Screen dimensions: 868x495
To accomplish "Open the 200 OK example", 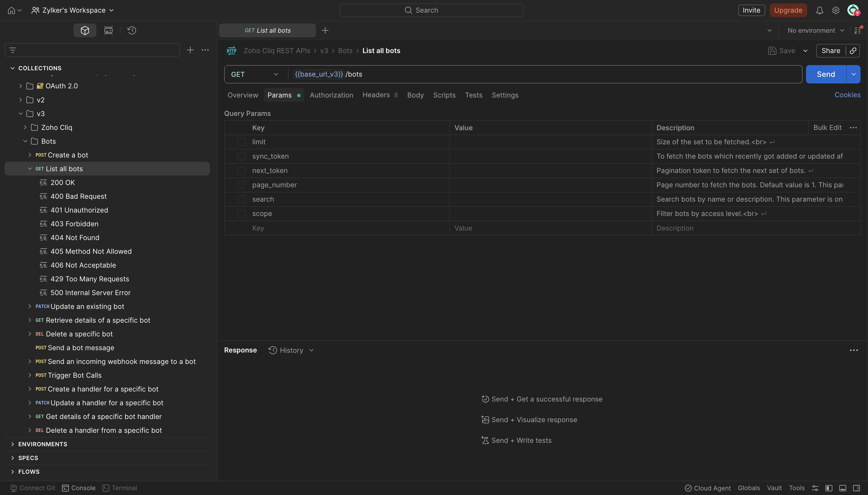I will coord(63,182).
